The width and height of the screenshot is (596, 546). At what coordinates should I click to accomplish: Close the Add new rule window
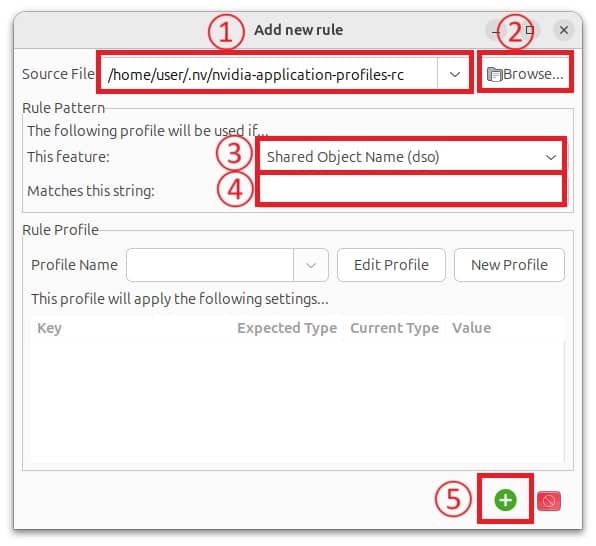[564, 30]
